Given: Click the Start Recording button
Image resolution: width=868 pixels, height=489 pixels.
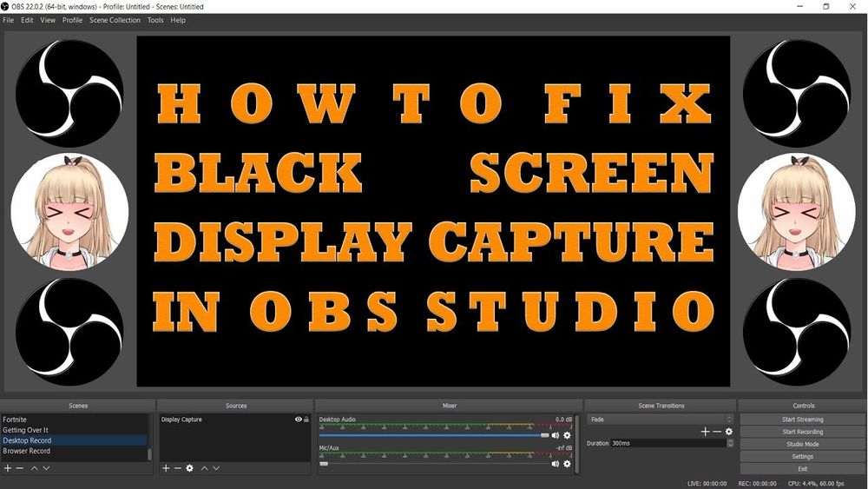Looking at the screenshot, I should (802, 432).
